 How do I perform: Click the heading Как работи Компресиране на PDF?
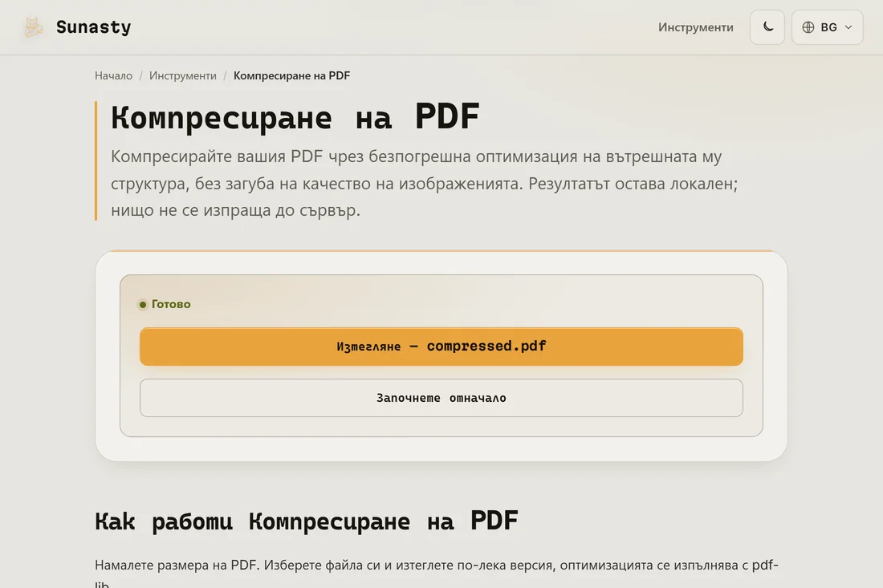point(307,521)
